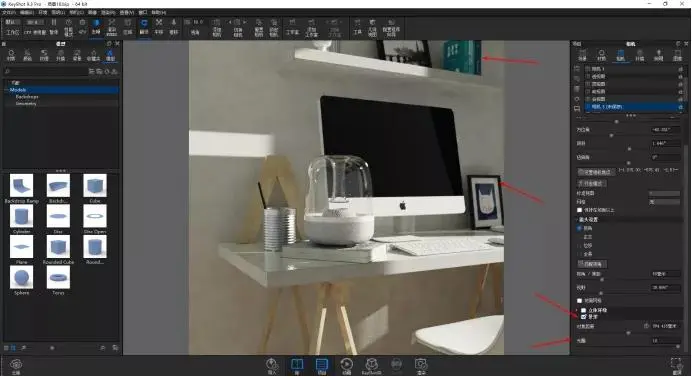Screen dimensions: 692x377
Task: Click the Walkthrough Mode button
Action: [x=592, y=183]
